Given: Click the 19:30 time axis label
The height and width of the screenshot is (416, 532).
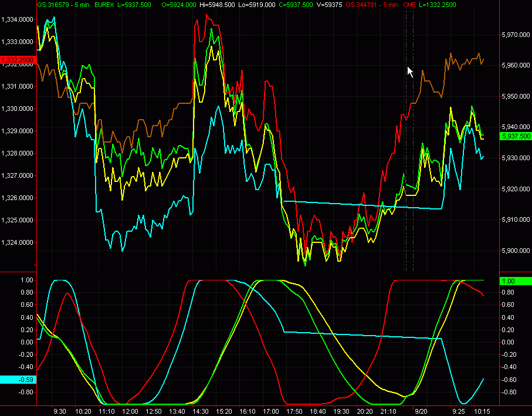Looking at the screenshot, I should [x=341, y=411].
